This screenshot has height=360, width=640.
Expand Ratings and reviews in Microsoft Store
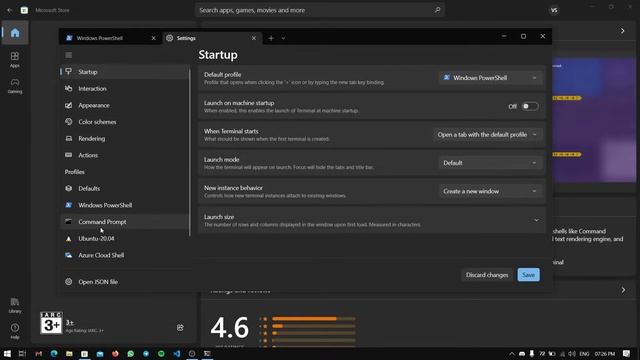pos(623,290)
